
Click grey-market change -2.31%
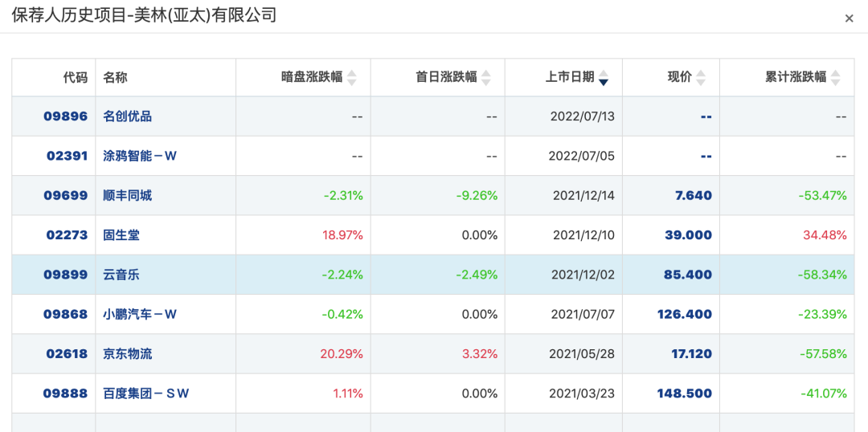coord(343,195)
